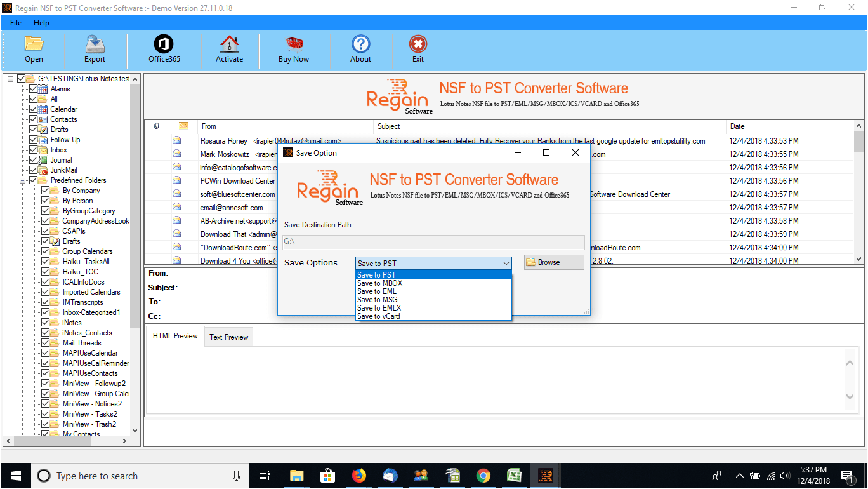The image size is (868, 489).
Task: Open Firefox from the taskbar
Action: click(359, 476)
